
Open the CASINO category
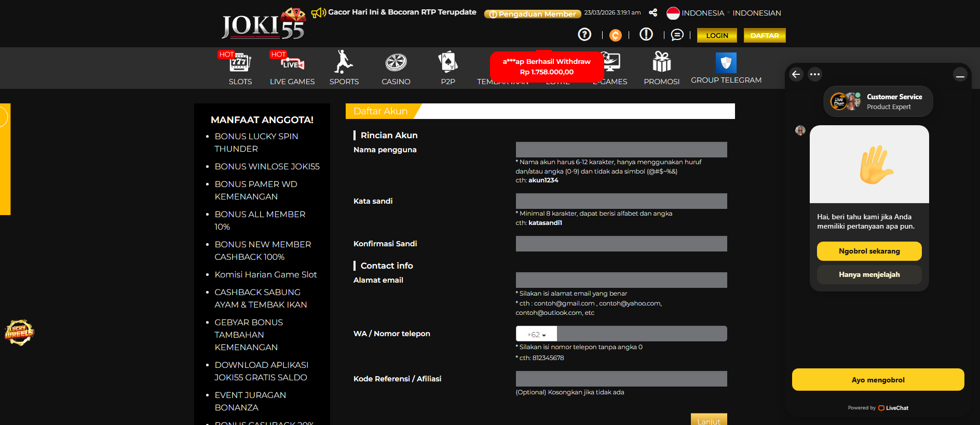click(396, 69)
